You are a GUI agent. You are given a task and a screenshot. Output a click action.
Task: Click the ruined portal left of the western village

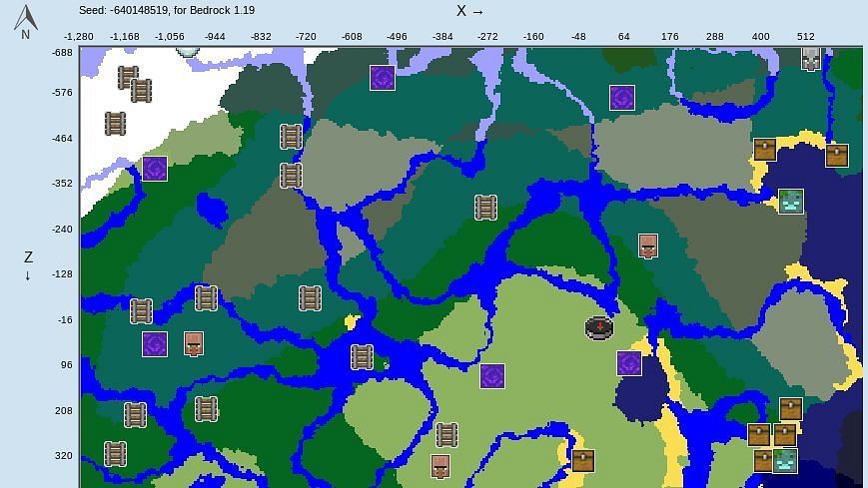pos(154,345)
